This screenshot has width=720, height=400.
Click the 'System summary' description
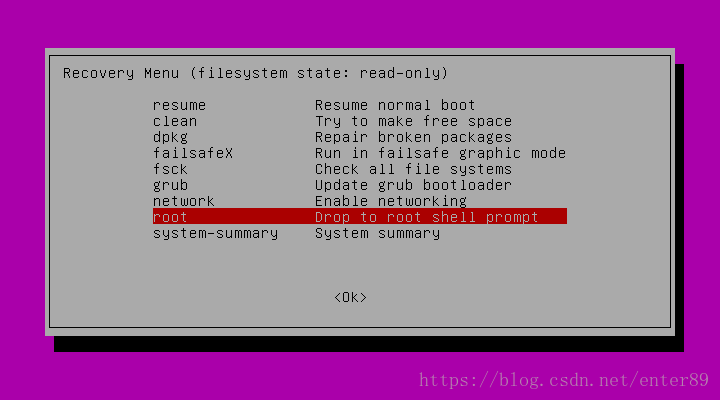377,233
